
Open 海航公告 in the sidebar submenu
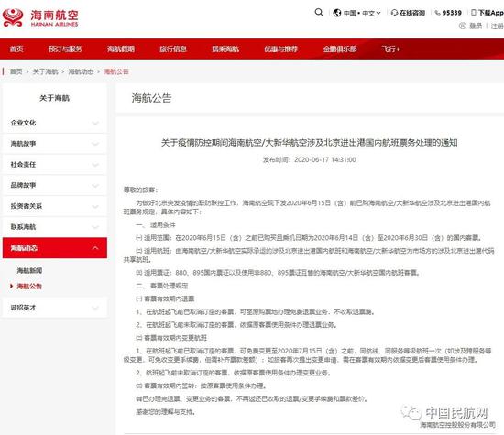tap(29, 287)
